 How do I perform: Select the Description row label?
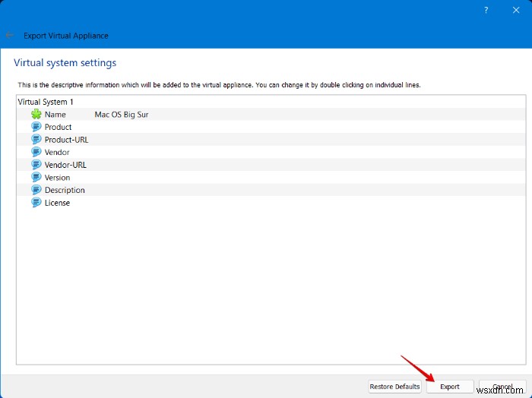65,190
